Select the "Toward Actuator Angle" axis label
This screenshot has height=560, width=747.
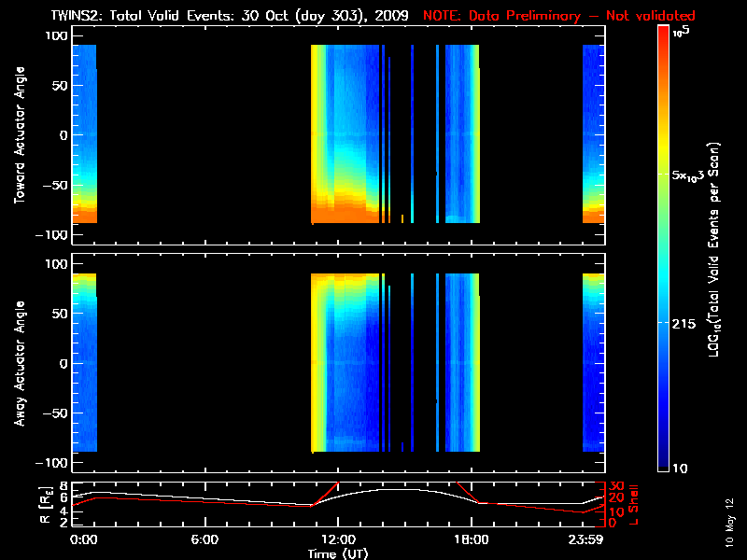(19, 135)
